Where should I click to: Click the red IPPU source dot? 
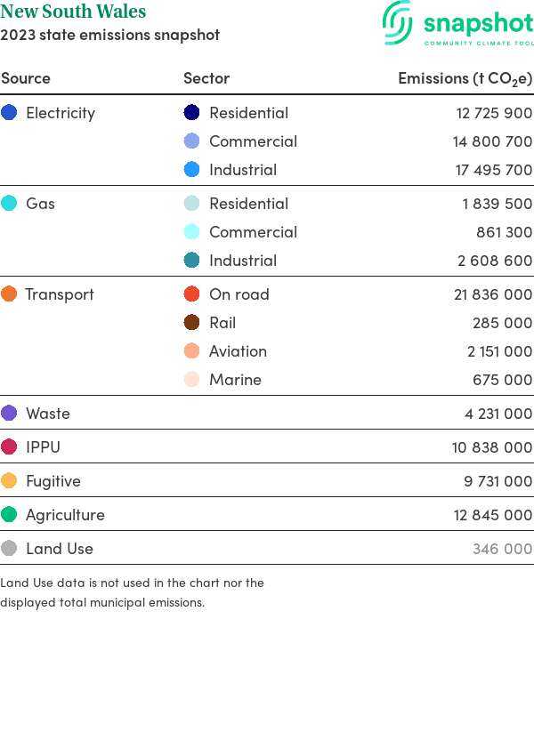pyautogui.click(x=9, y=447)
